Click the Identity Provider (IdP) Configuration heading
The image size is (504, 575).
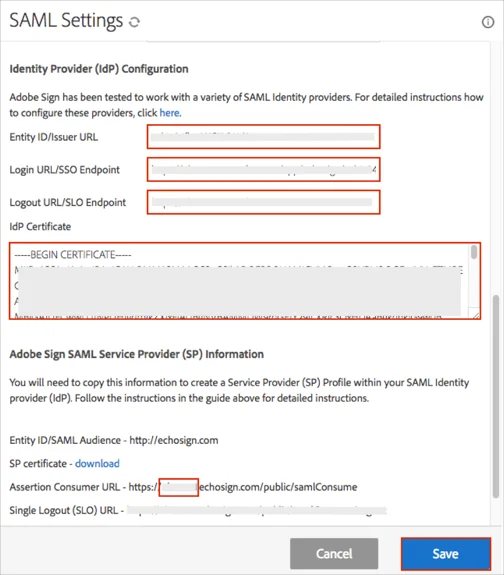tap(99, 69)
